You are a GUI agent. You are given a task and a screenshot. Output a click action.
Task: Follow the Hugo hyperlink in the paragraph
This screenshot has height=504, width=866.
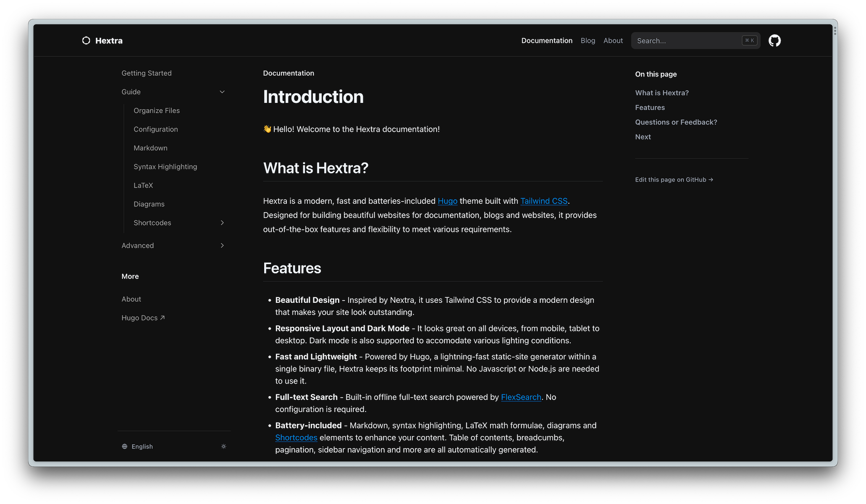click(447, 201)
